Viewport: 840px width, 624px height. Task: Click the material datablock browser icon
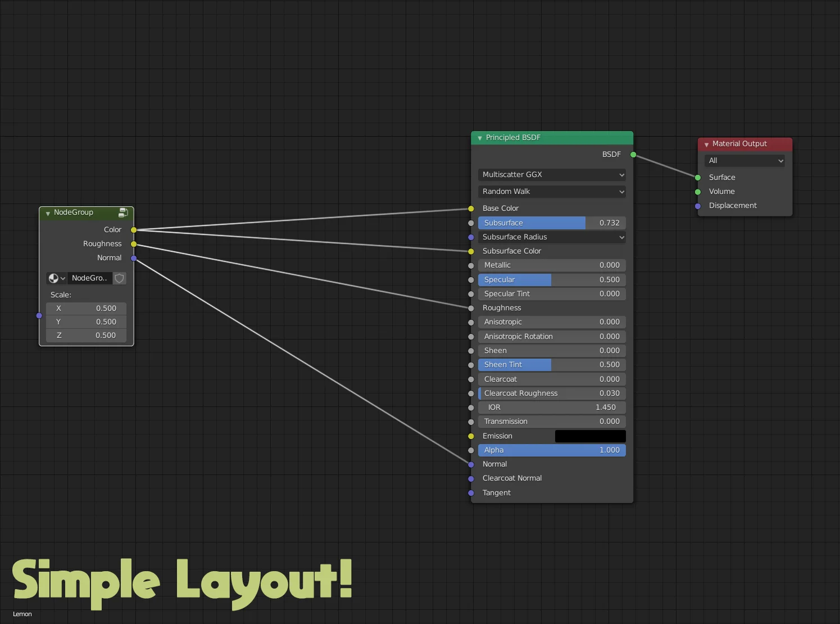coord(55,278)
